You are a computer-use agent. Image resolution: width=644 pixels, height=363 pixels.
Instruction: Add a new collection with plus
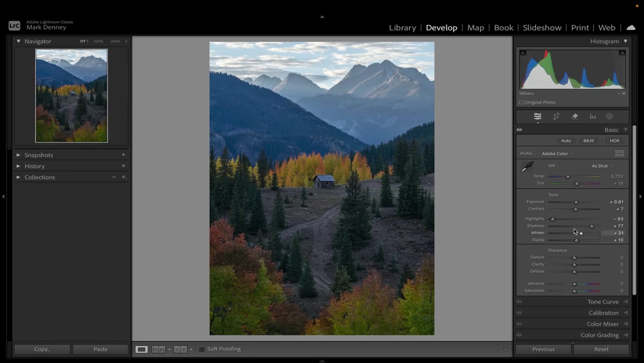[123, 177]
